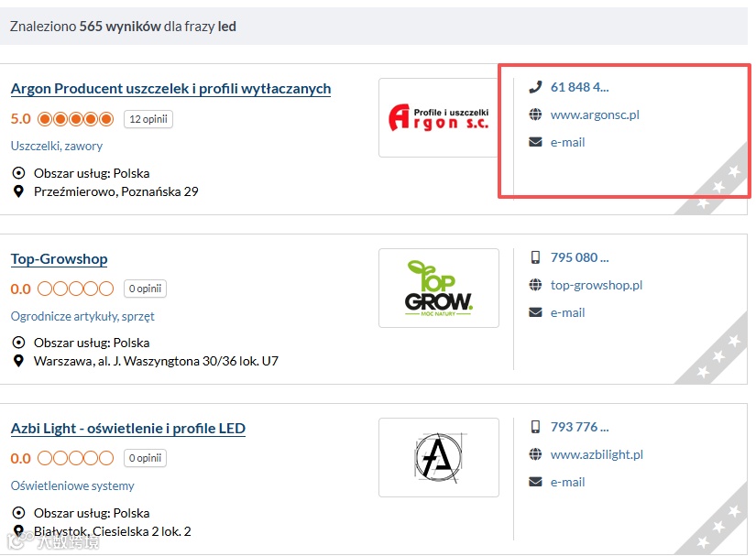Open the e-mail link for Azbi Light
The width and height of the screenshot is (756, 556).
tap(567, 482)
